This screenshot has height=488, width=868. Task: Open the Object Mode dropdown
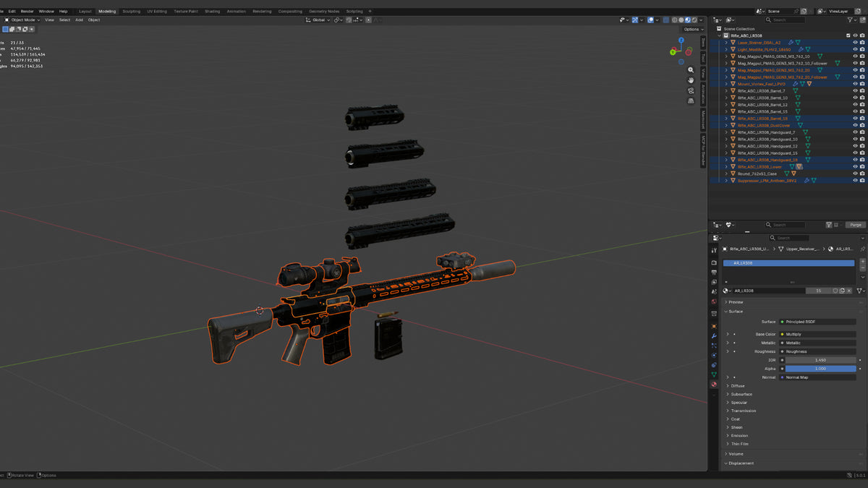pyautogui.click(x=22, y=20)
